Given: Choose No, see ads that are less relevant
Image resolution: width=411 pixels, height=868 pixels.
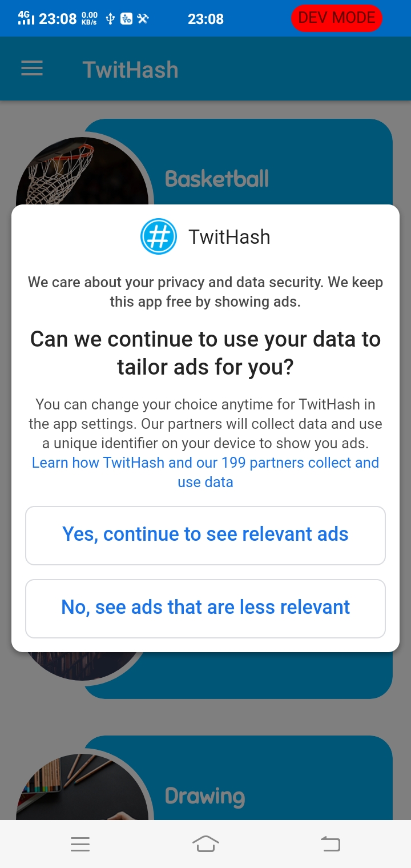Looking at the screenshot, I should [205, 608].
